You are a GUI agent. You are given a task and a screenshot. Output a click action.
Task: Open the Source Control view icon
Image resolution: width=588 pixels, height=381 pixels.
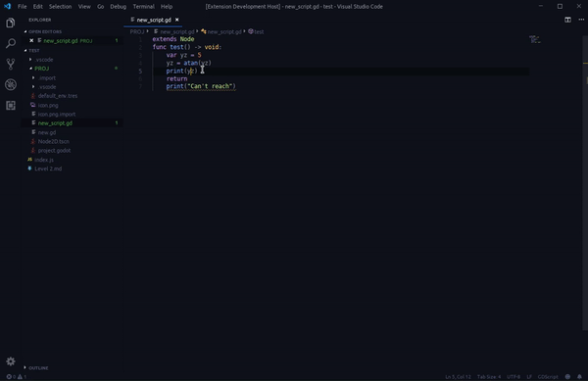[11, 64]
